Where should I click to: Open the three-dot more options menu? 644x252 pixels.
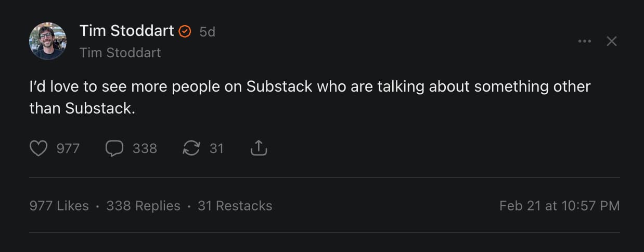point(585,41)
